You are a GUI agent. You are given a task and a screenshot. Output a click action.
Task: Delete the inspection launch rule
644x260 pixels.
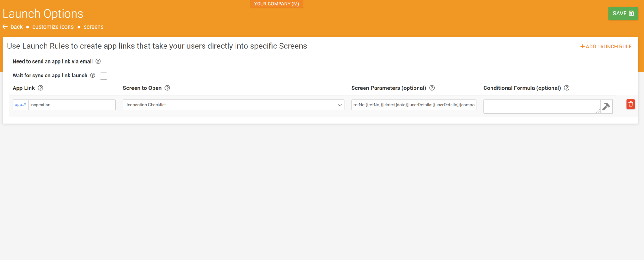click(630, 104)
